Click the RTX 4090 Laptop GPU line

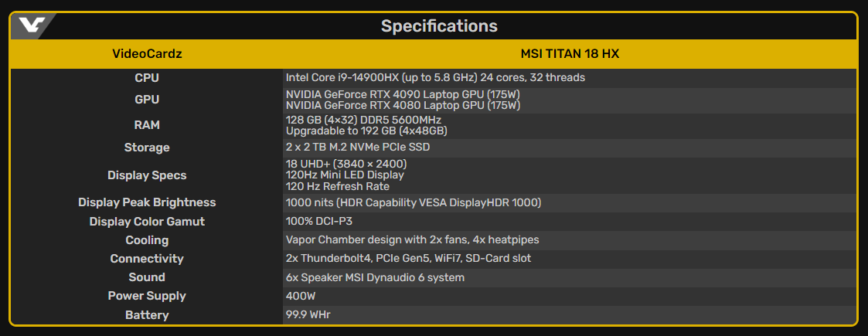pyautogui.click(x=403, y=94)
